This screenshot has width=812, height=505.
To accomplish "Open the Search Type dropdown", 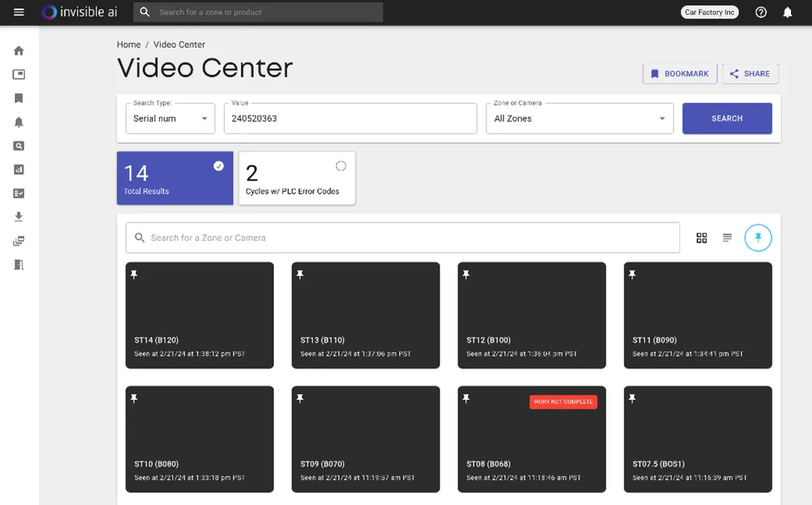I will 170,119.
